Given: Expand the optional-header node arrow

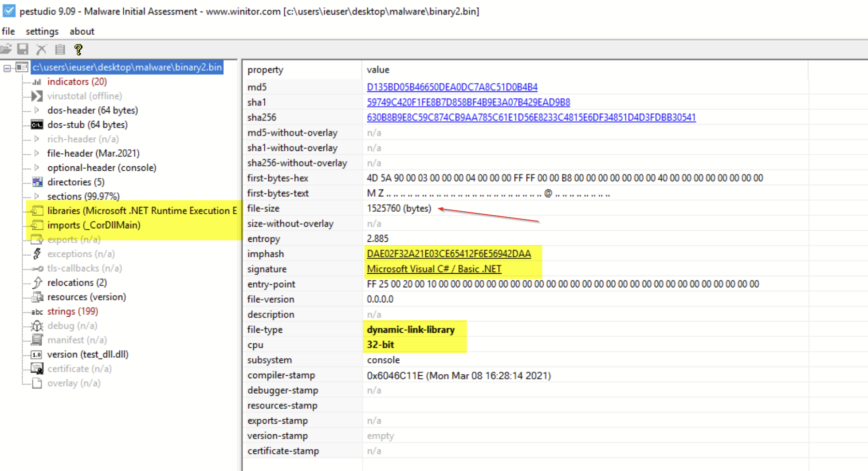Looking at the screenshot, I should (37, 168).
